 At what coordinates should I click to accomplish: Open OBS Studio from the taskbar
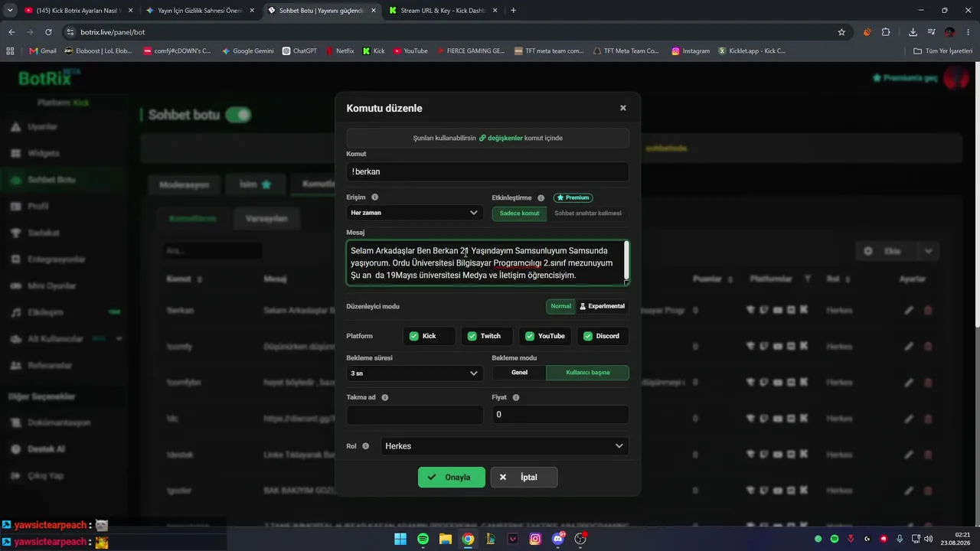tap(580, 539)
